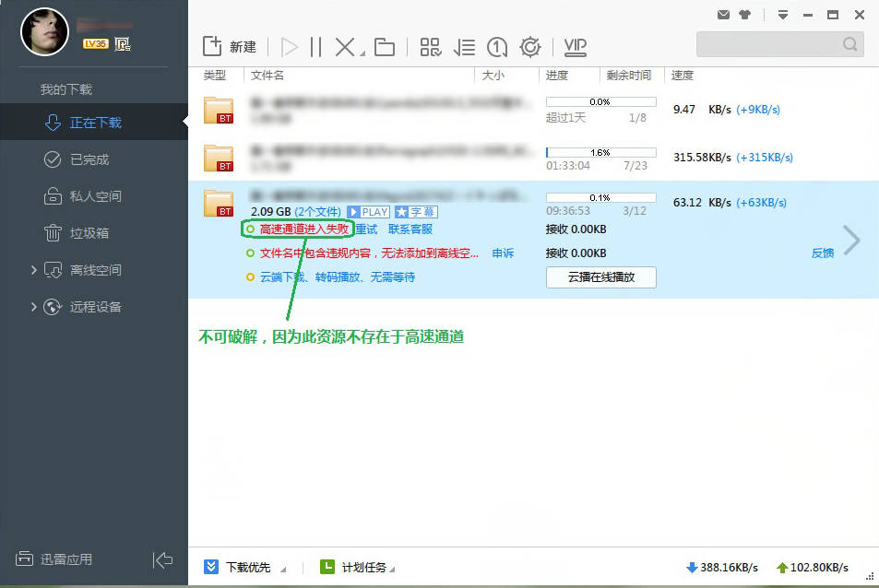Expand the 离线空间 sidebar item
The width and height of the screenshot is (879, 588).
click(35, 270)
